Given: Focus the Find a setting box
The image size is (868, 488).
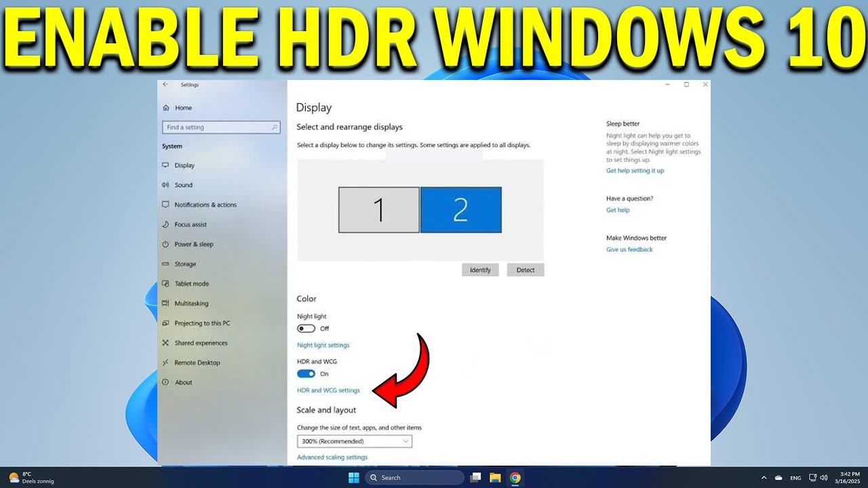Looking at the screenshot, I should pos(221,127).
